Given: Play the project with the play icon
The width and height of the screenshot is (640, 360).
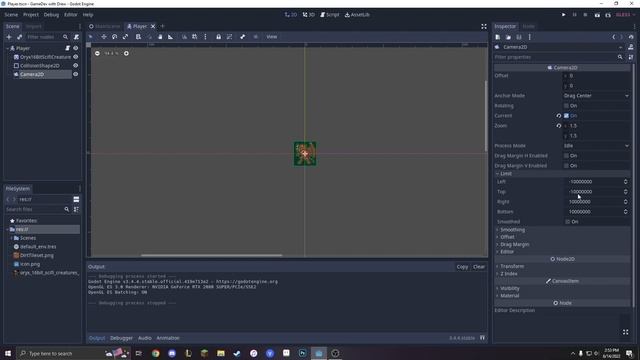Looking at the screenshot, I should click(x=564, y=15).
